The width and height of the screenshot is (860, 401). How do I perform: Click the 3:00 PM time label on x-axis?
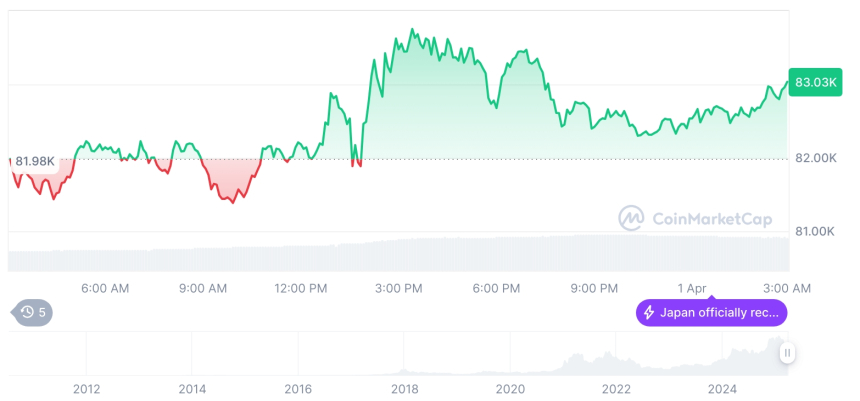coord(399,288)
